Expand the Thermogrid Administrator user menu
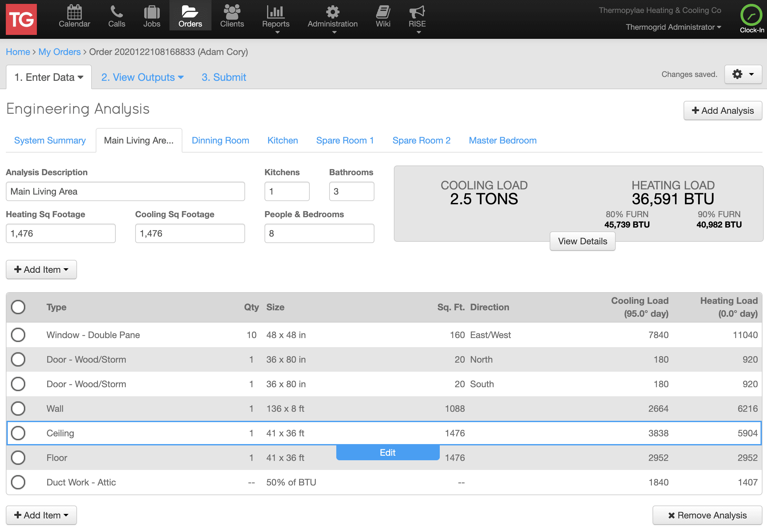Screen dimensions: 767x532 pyautogui.click(x=673, y=27)
